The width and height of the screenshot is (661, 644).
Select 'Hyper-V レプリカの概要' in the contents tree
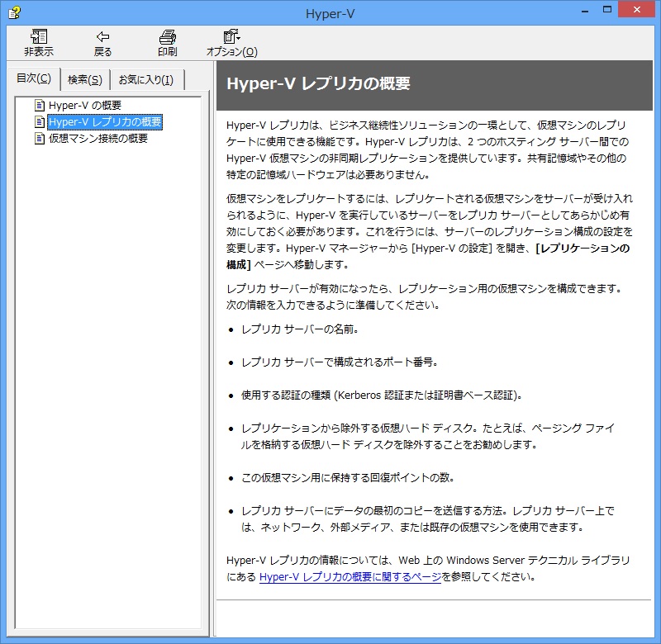105,122
